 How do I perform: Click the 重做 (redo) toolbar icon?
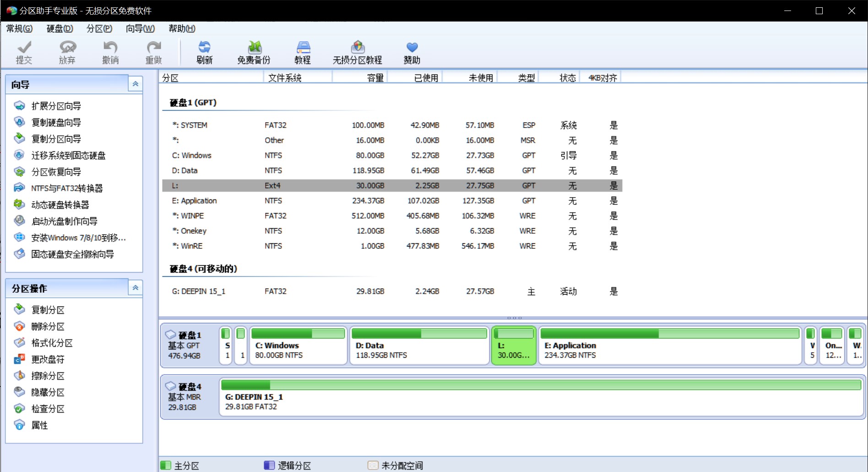[x=154, y=53]
